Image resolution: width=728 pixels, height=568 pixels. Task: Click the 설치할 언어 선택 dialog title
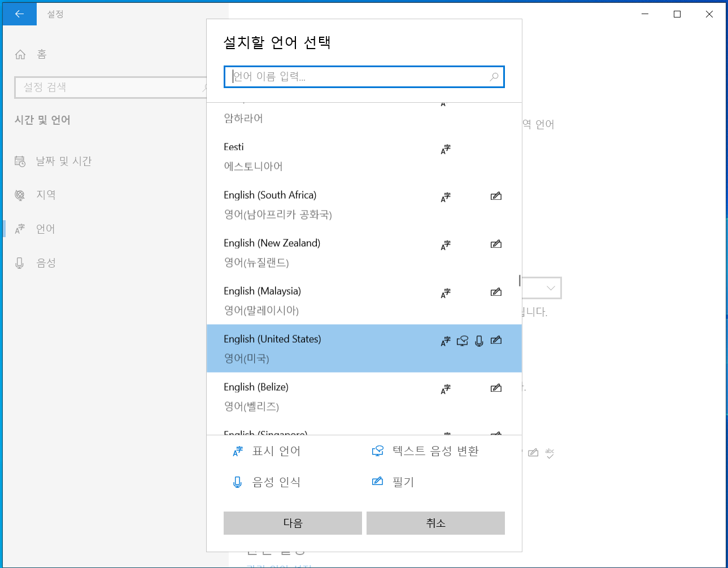click(277, 42)
